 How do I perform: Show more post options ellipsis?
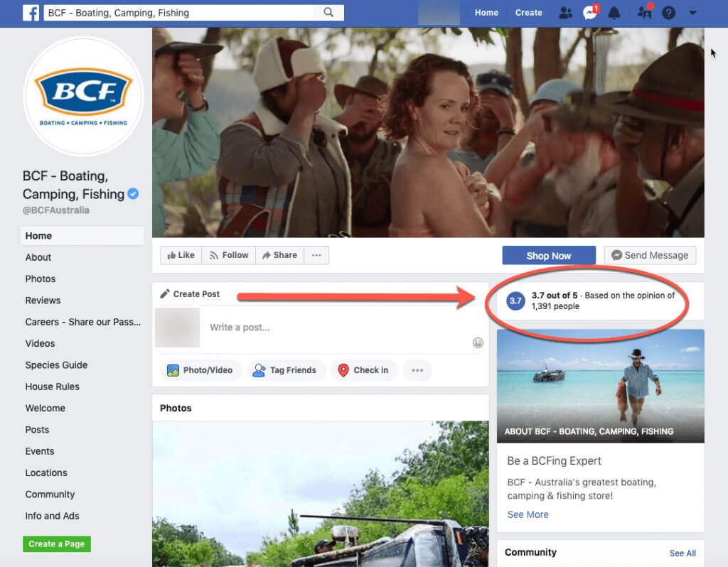(x=417, y=370)
